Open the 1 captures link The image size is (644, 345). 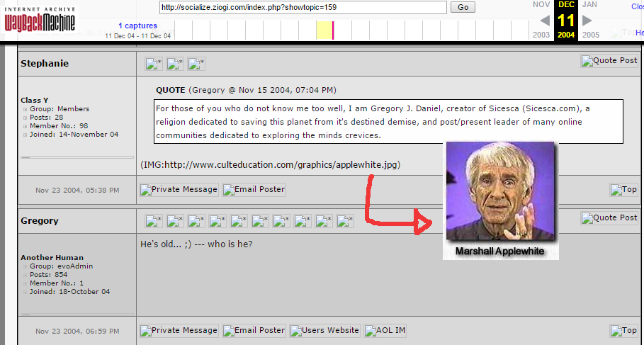(137, 26)
